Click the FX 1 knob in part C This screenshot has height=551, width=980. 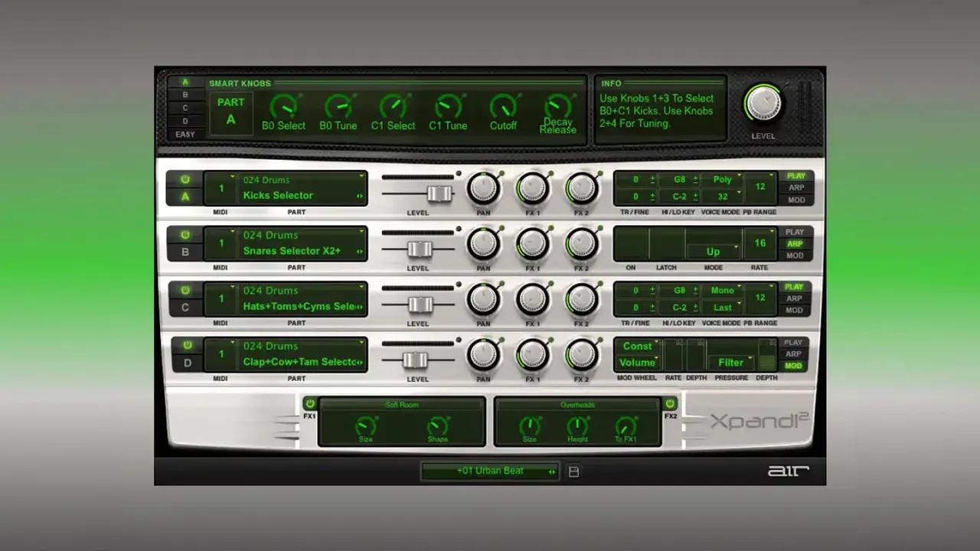532,298
